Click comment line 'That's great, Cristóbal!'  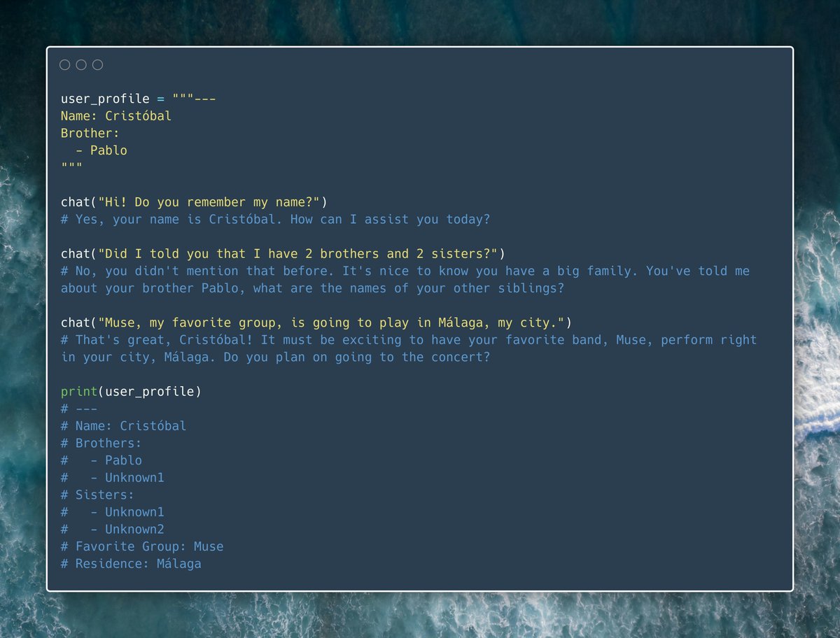click(409, 340)
